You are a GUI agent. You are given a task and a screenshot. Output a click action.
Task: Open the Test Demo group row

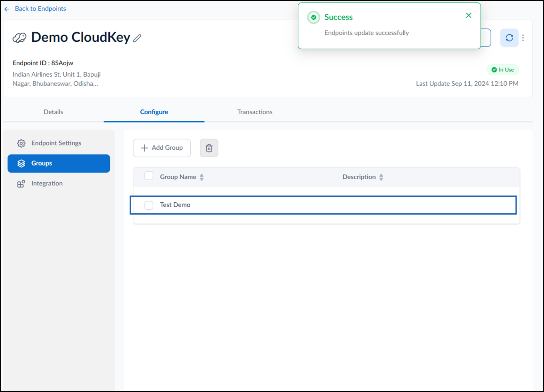click(323, 205)
